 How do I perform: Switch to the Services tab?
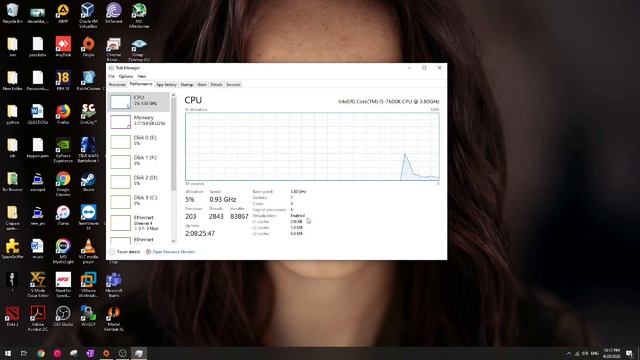point(233,84)
